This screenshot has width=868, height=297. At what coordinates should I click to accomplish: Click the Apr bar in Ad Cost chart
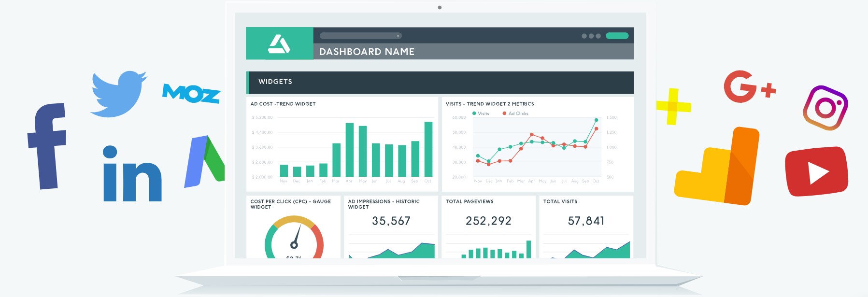coord(350,150)
